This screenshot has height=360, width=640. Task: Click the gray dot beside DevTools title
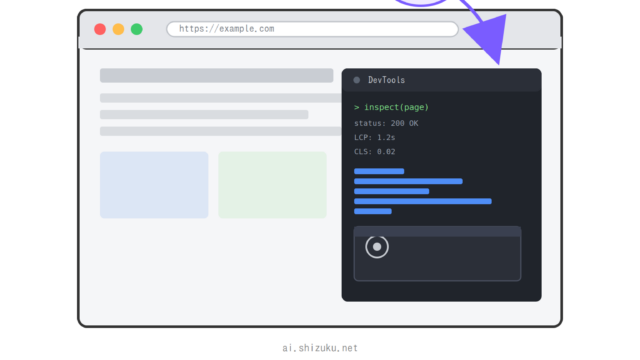(357, 80)
